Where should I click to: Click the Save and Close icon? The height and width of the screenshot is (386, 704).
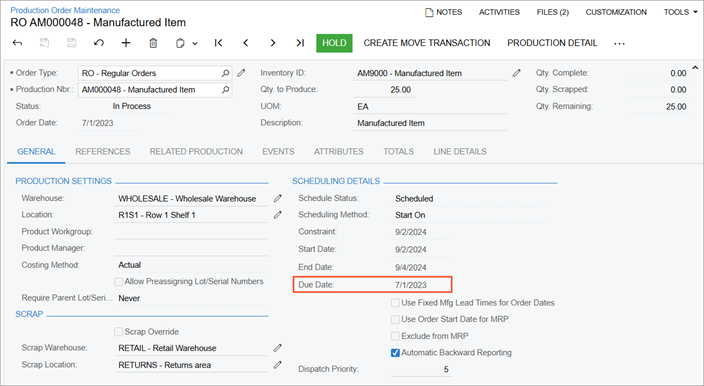(x=44, y=43)
